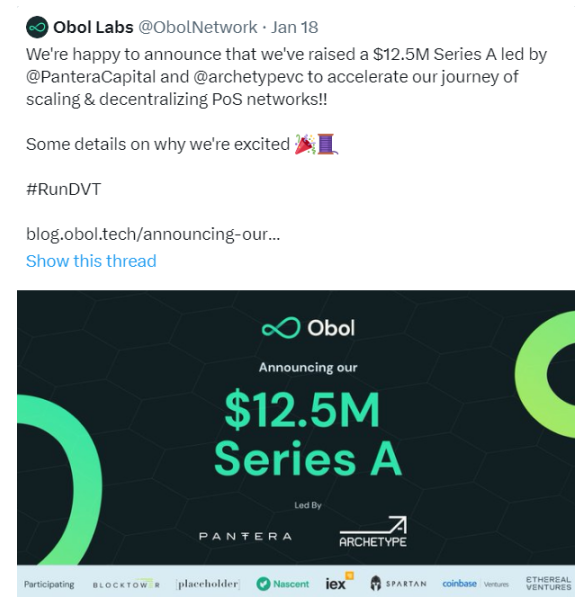Image resolution: width=581 pixels, height=605 pixels.
Task: Click the Spartan helmet logo
Action: (x=398, y=583)
